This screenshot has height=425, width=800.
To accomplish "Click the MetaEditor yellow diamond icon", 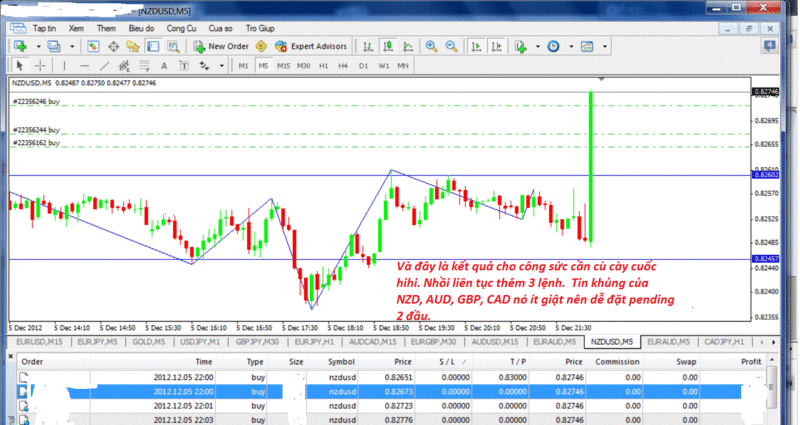I will pos(261,46).
